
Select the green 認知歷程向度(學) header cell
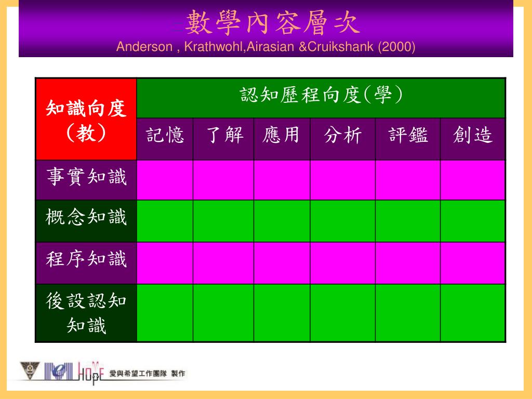(321, 98)
